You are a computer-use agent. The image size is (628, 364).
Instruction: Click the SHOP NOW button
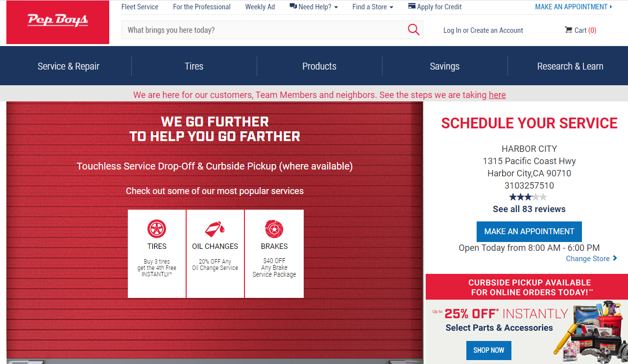click(x=489, y=350)
